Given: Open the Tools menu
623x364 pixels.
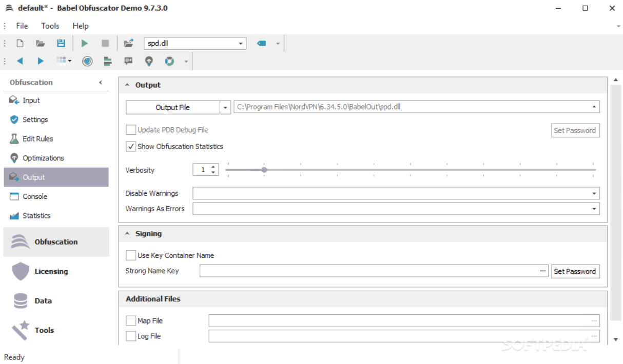Looking at the screenshot, I should 50,26.
